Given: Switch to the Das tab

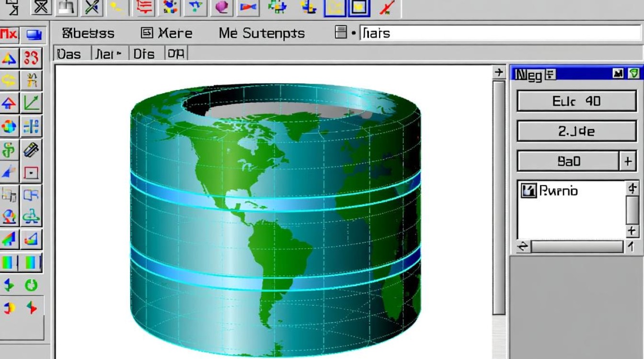Looking at the screenshot, I should pos(69,54).
